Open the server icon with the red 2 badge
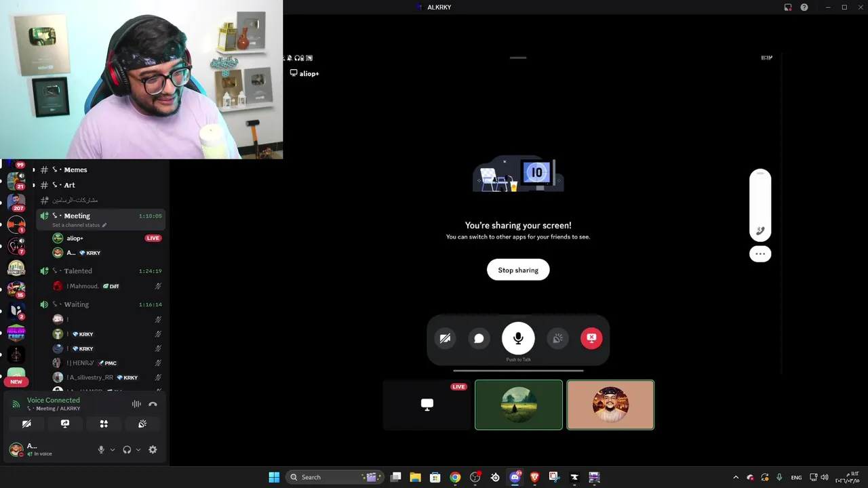 (x=16, y=311)
